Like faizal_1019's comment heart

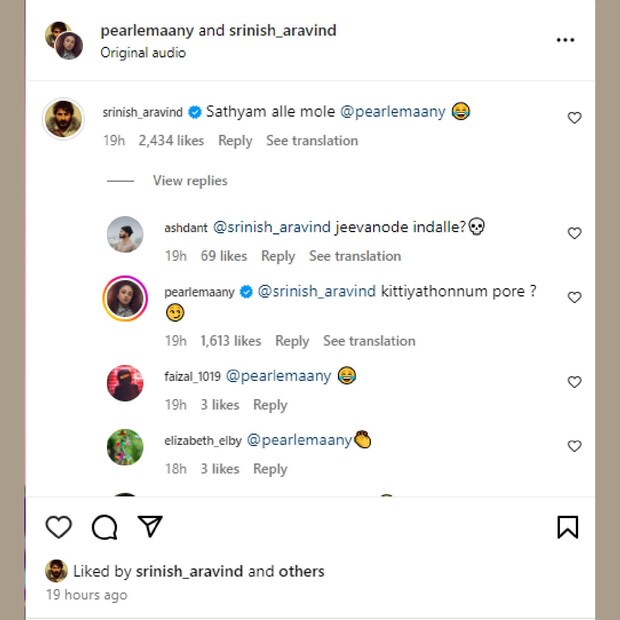pyautogui.click(x=574, y=382)
